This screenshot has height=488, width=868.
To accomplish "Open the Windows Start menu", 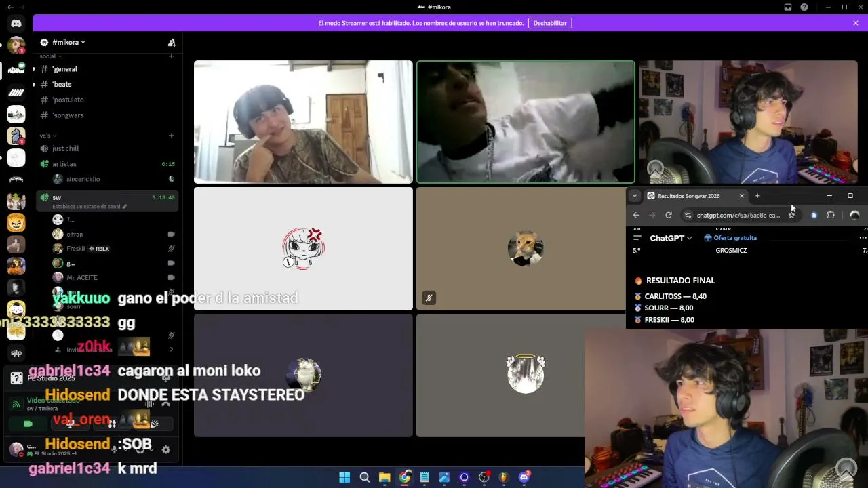I will tap(344, 477).
